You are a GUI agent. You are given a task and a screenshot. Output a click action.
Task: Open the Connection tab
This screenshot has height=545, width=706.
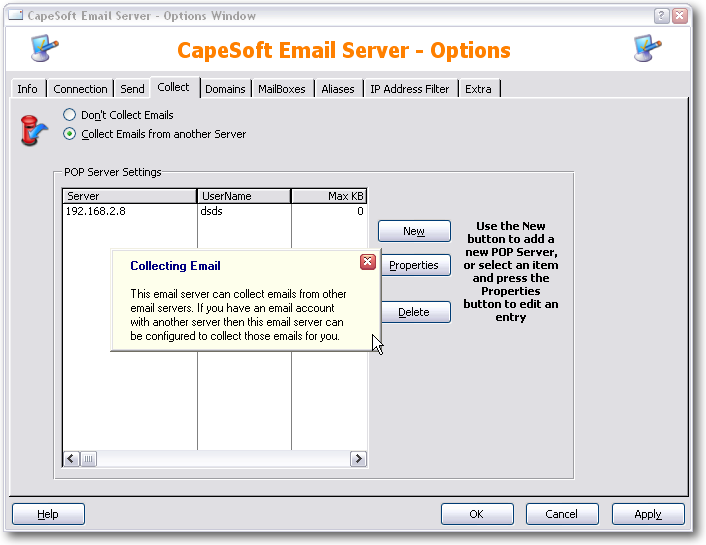(80, 89)
